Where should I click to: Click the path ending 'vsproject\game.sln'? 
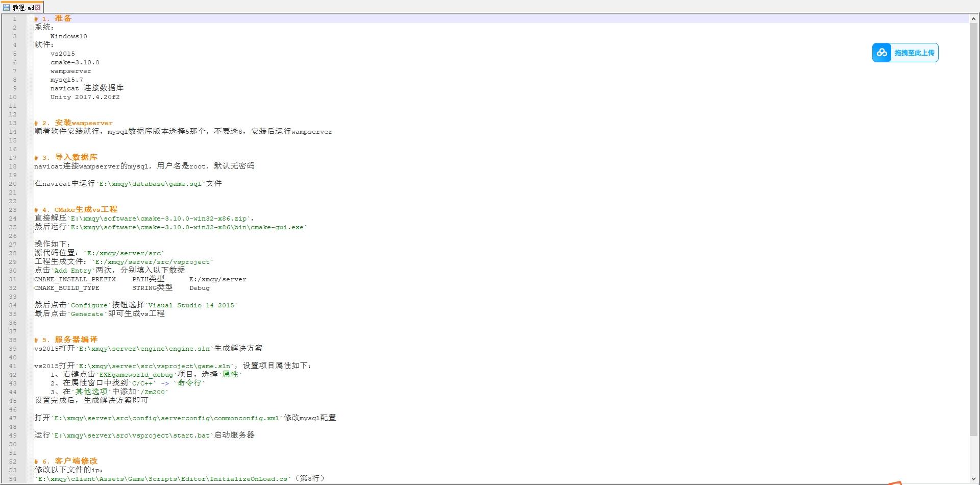click(x=154, y=366)
